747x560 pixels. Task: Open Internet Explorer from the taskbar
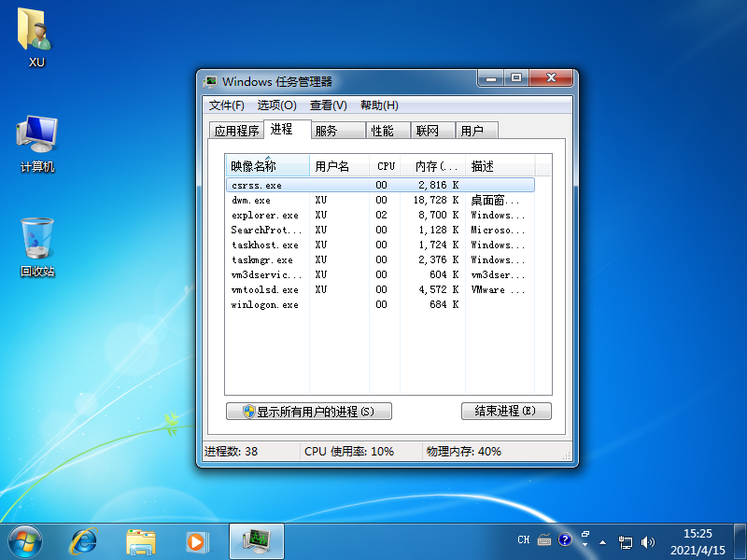point(84,541)
